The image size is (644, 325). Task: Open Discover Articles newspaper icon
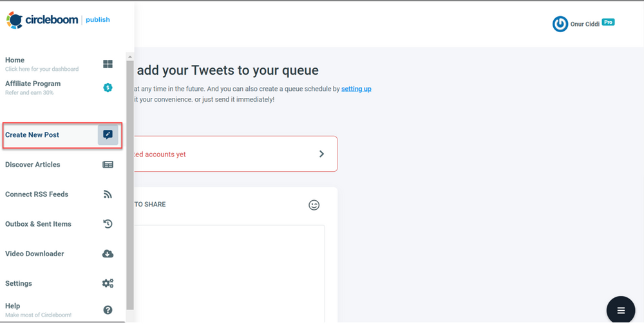108,165
